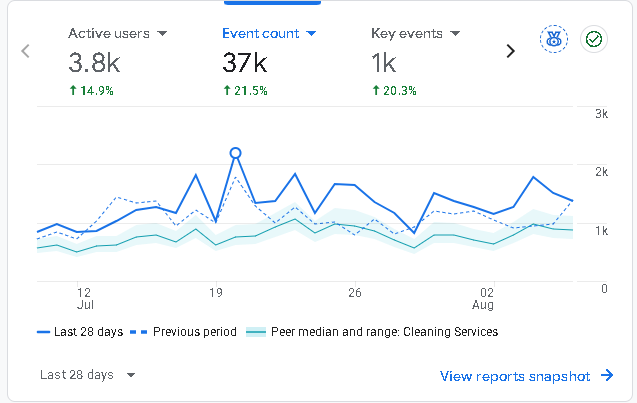637x403 pixels.
Task: Click the arrow beside View reports snapshot
Action: coord(607,375)
